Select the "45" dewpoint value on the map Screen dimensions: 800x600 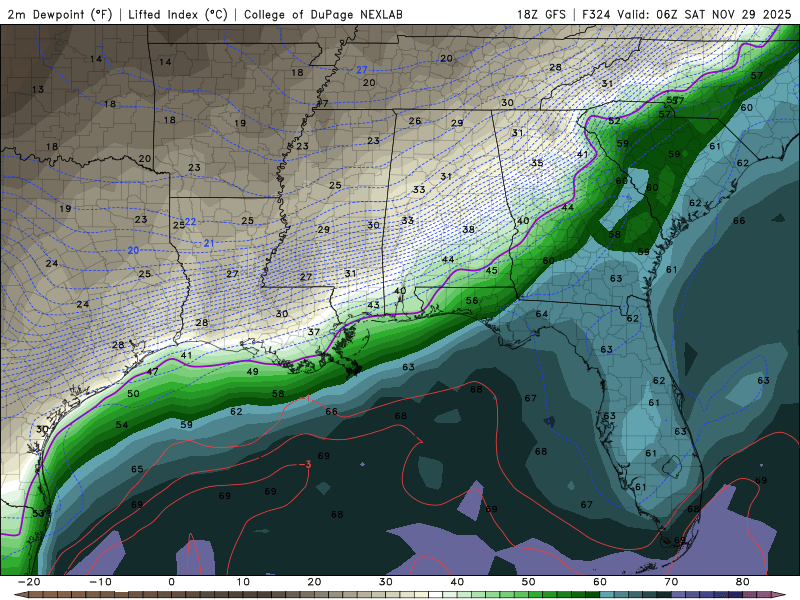491,270
